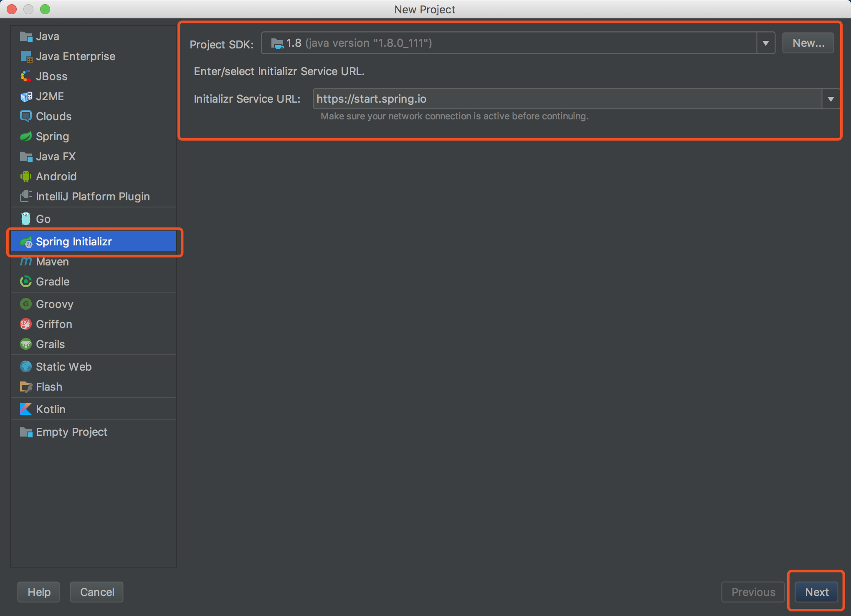The height and width of the screenshot is (616, 851).
Task: Choose Java Enterprise project type
Action: pos(76,56)
